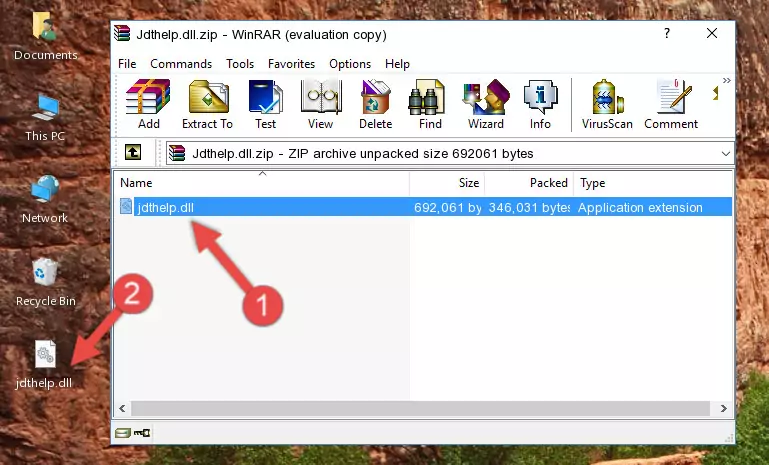Sort by the Name column header
Image resolution: width=769 pixels, height=465 pixels.
coord(262,183)
